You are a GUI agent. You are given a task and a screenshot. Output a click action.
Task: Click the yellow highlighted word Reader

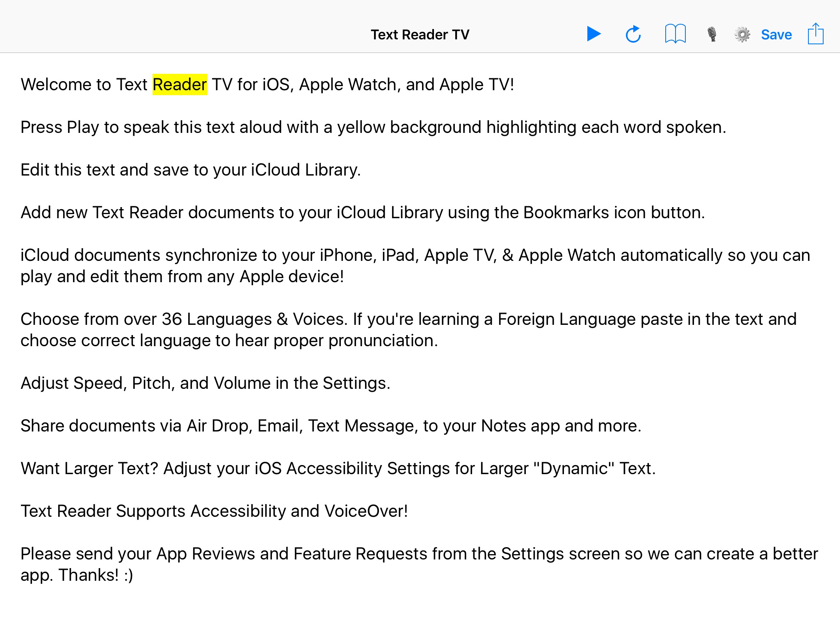tap(180, 84)
